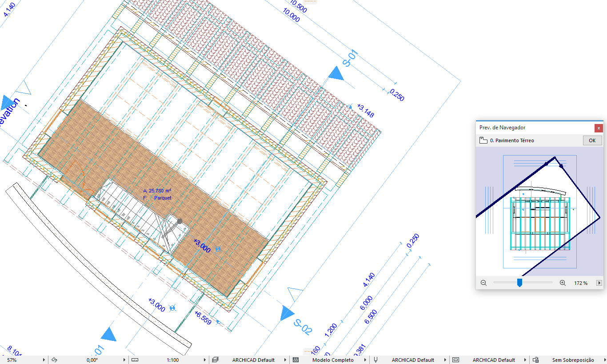Click the 172 % zoom value in Navigator
The width and height of the screenshot is (607, 364).
tap(581, 283)
